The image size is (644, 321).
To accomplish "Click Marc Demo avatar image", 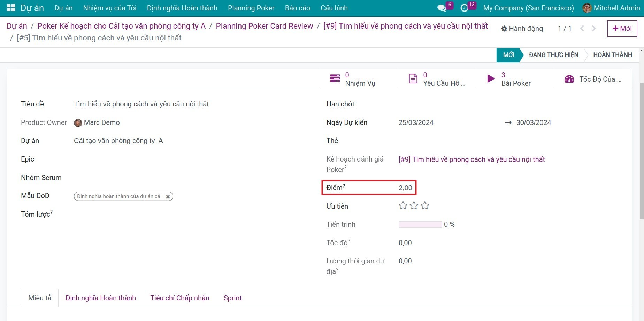I will tap(78, 122).
